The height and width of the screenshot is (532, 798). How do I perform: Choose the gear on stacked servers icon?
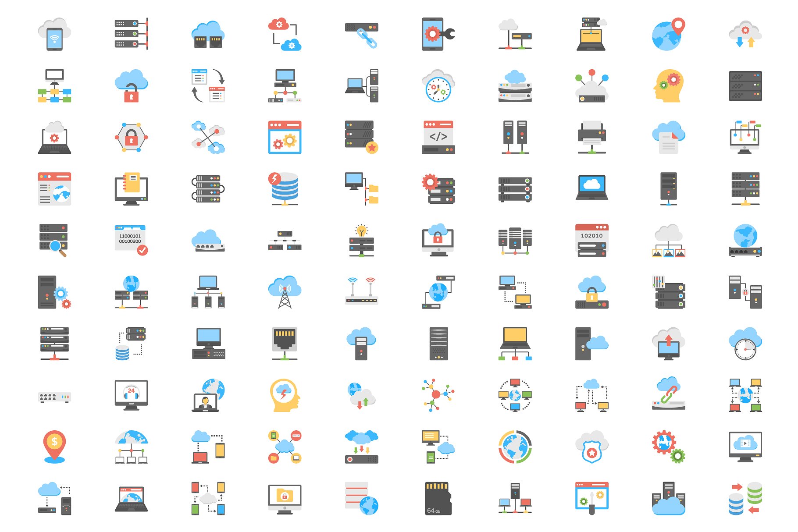tap(438, 188)
